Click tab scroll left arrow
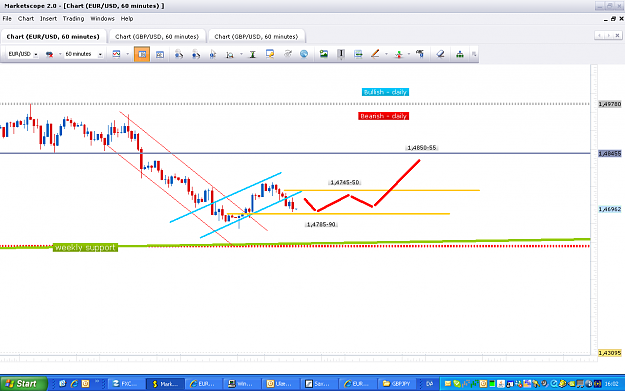 pos(599,35)
